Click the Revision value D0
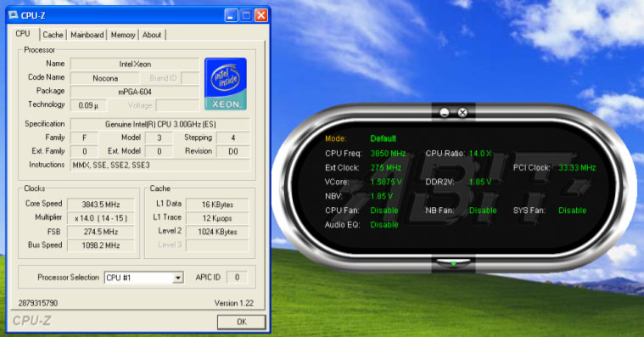The height and width of the screenshot is (337, 644). tap(232, 151)
